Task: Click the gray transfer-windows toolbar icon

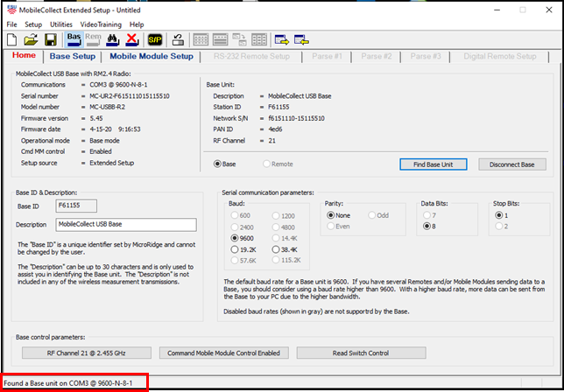Action: coord(240,39)
